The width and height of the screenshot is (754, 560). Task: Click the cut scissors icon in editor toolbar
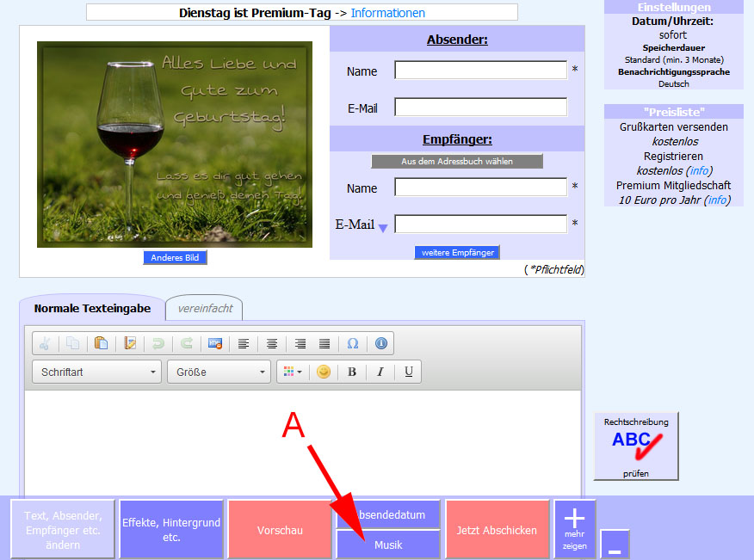45,344
